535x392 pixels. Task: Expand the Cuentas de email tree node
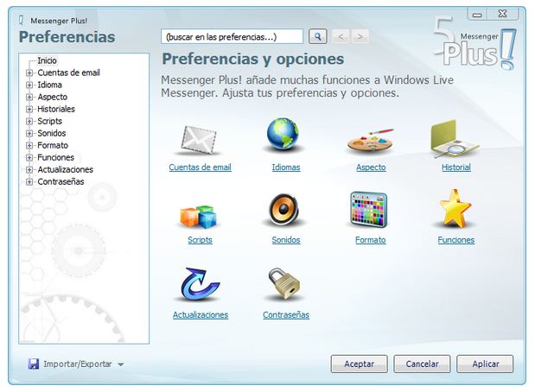point(29,73)
